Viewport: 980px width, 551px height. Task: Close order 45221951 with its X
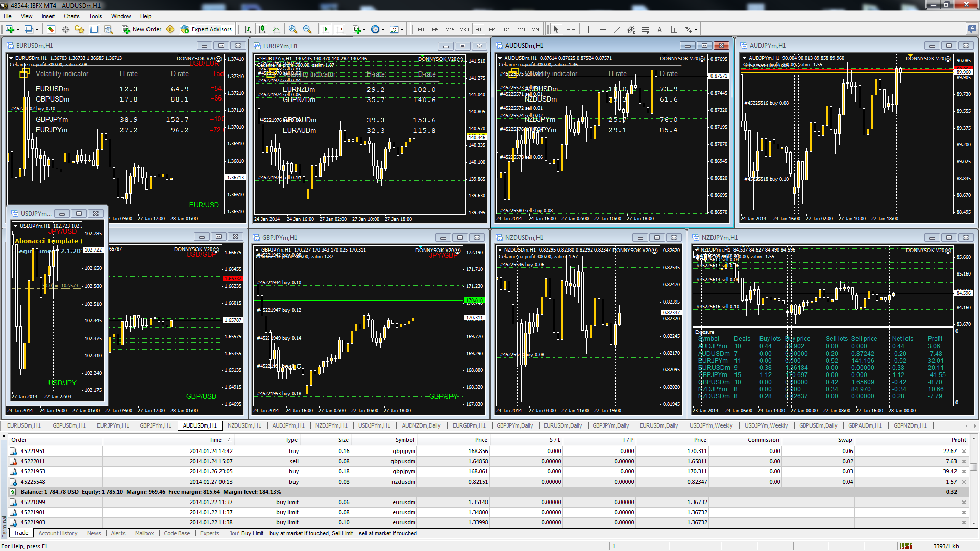point(964,451)
